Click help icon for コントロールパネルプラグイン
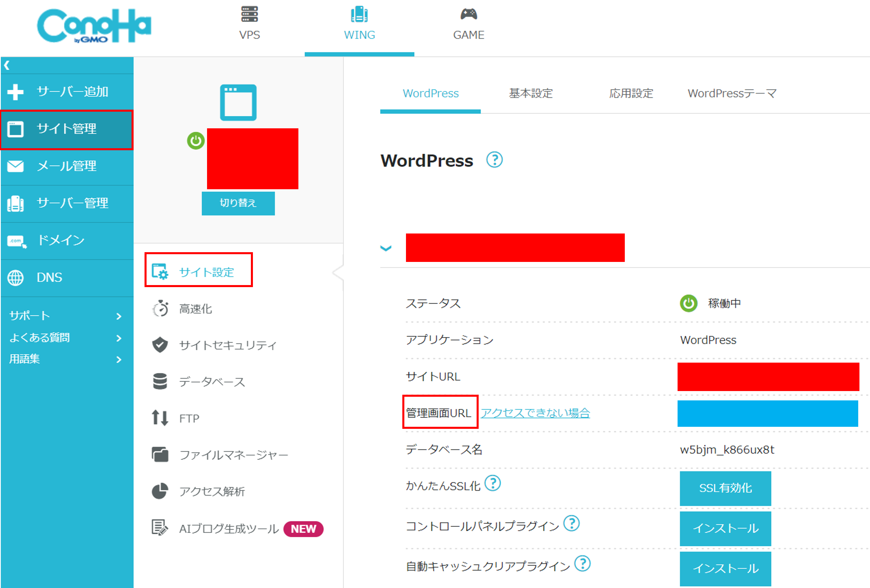The image size is (870, 588). [572, 523]
